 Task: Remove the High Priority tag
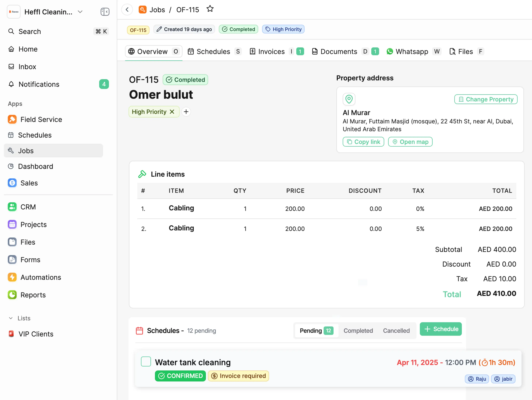click(172, 112)
